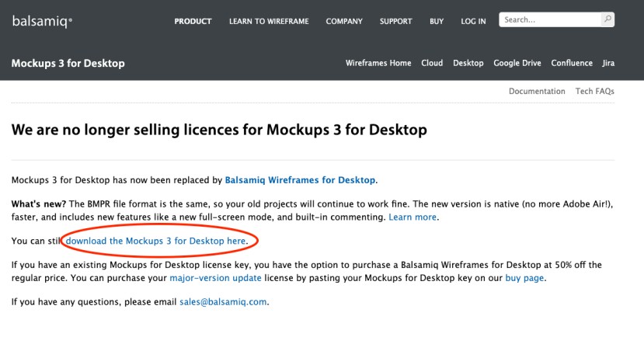
Task: Open the Documentation link
Action: pos(537,92)
